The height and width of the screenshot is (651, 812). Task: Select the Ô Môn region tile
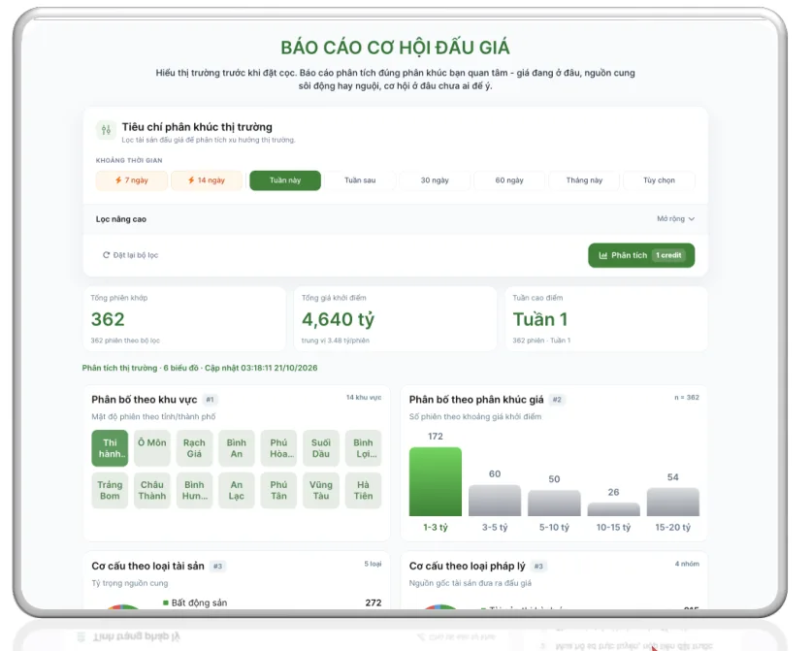152,448
